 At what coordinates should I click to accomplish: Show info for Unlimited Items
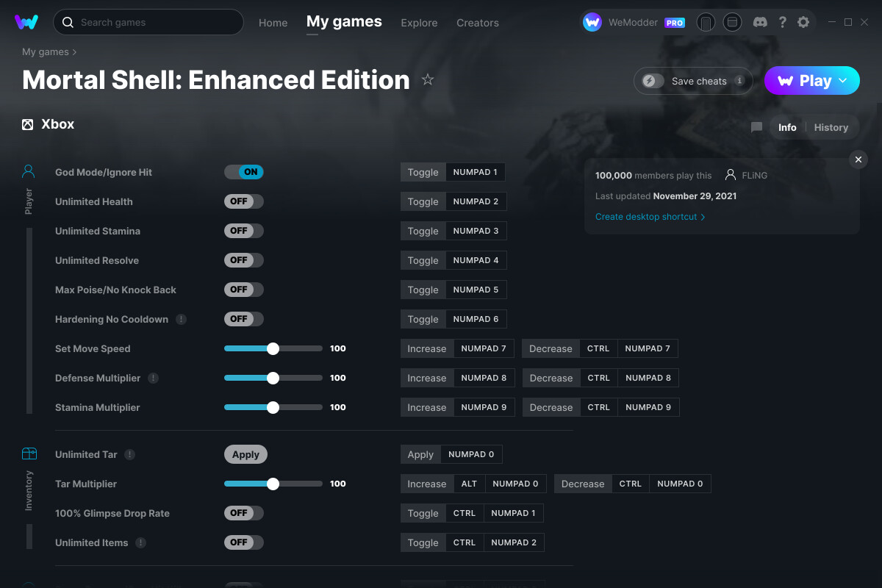(140, 542)
